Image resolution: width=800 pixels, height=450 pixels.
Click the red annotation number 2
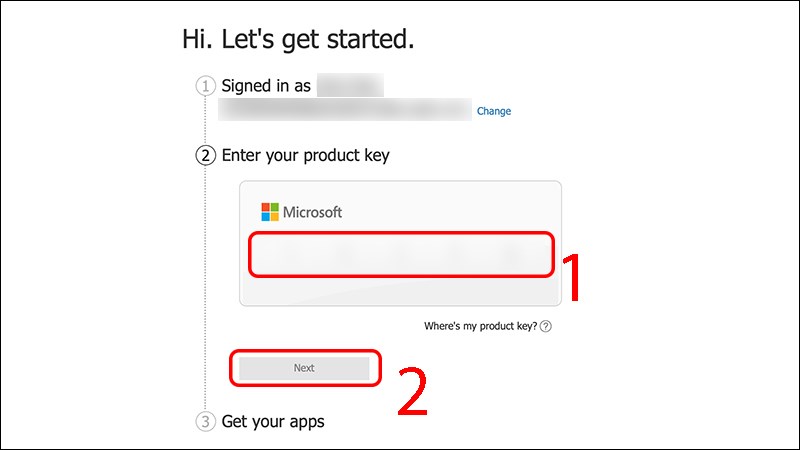(414, 391)
